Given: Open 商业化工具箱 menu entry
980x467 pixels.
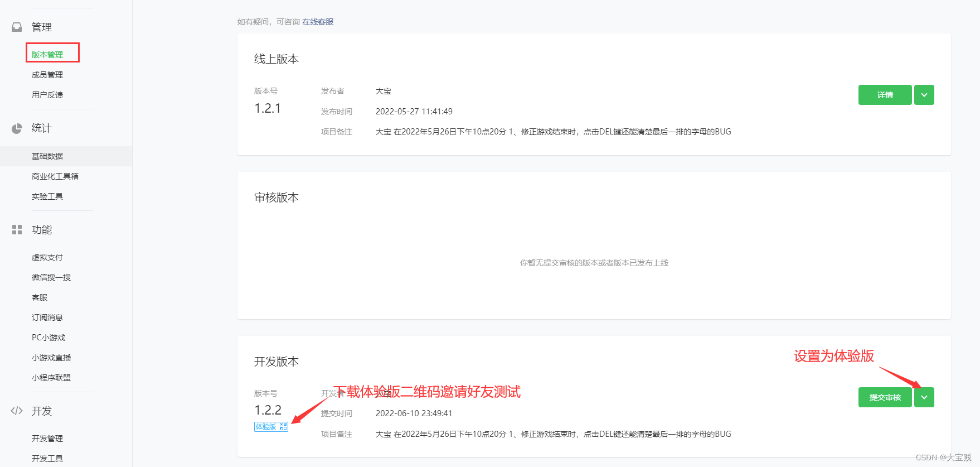Looking at the screenshot, I should [x=55, y=176].
